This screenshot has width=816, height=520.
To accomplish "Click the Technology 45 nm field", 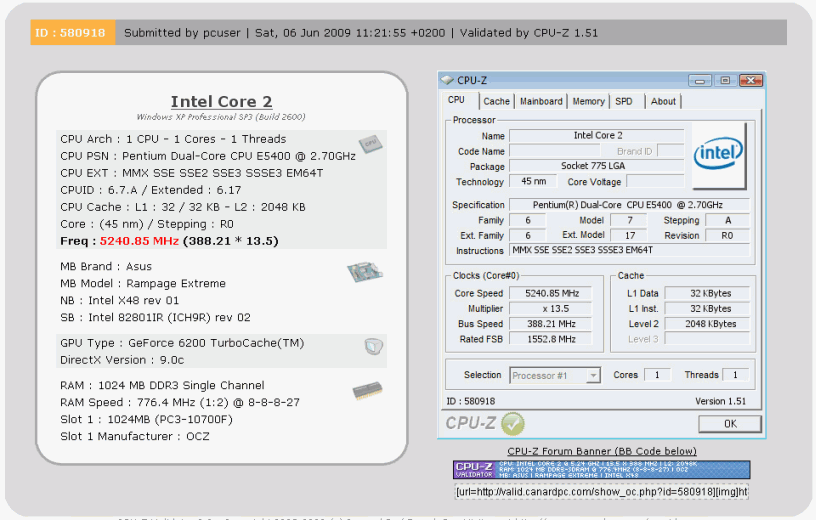I will (533, 181).
